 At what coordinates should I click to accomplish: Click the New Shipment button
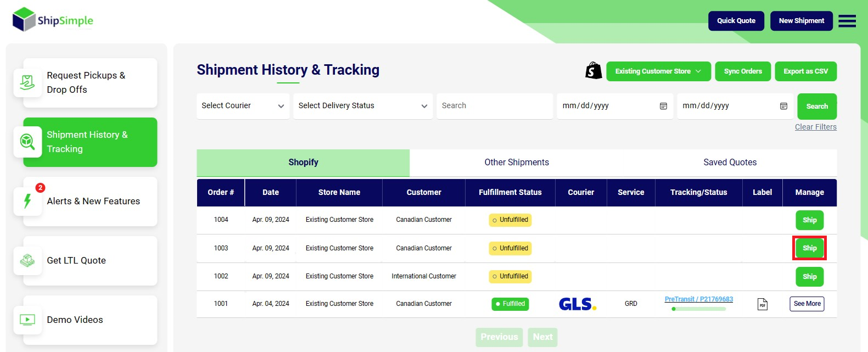point(802,21)
